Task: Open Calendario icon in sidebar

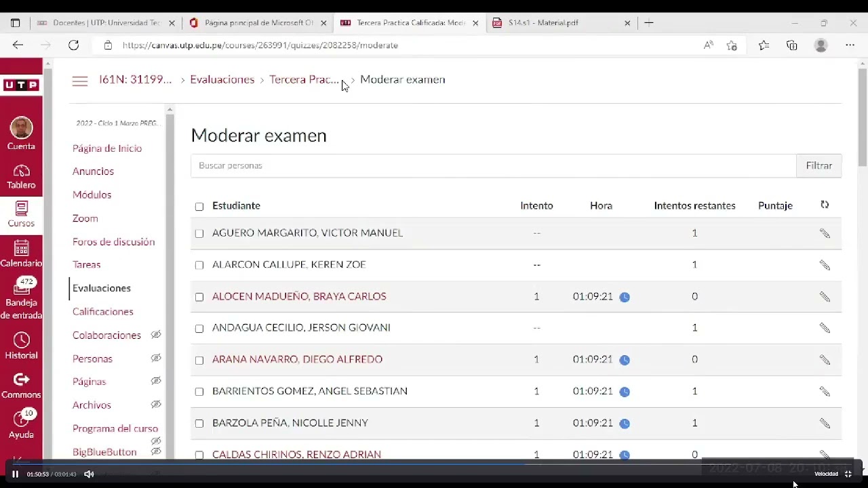Action: click(x=21, y=254)
